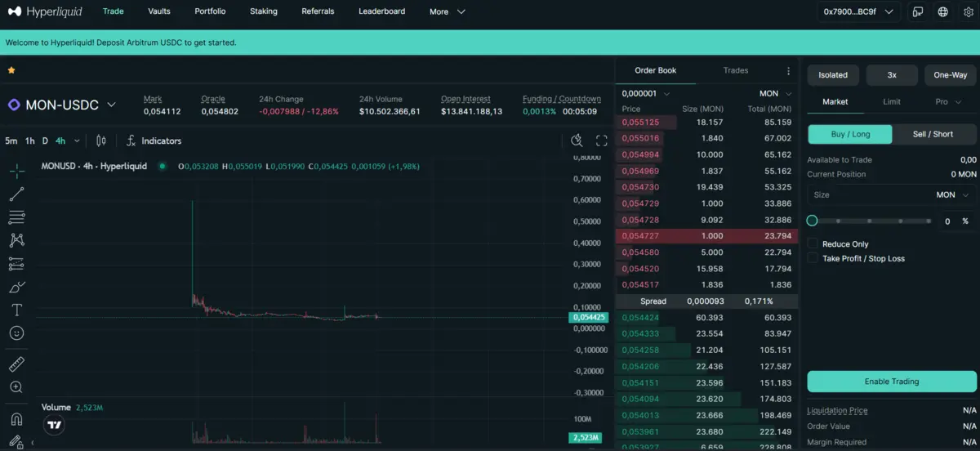Toggle chart fullscreen mode icon
The width and height of the screenshot is (980, 451).
(x=602, y=141)
